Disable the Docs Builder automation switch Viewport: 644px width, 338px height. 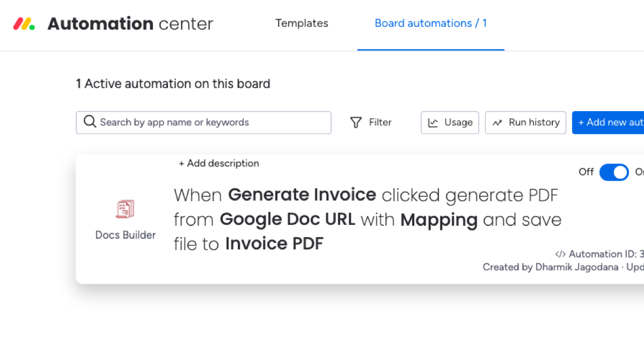click(614, 172)
